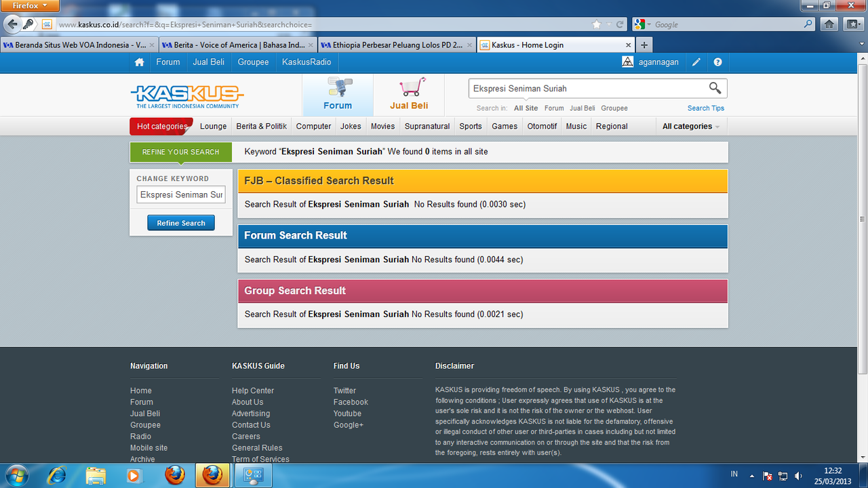The image size is (868, 488).
Task: Click the Kaskus home icon
Action: (139, 62)
